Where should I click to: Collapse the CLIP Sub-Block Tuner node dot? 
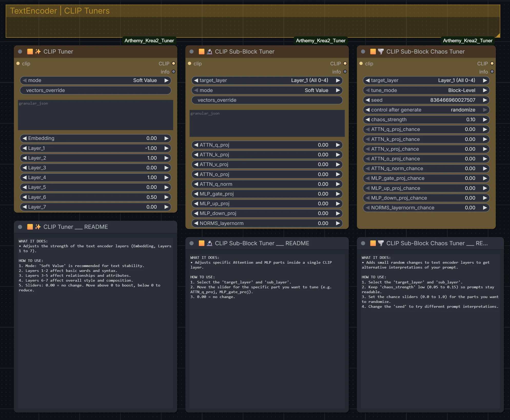(191, 52)
